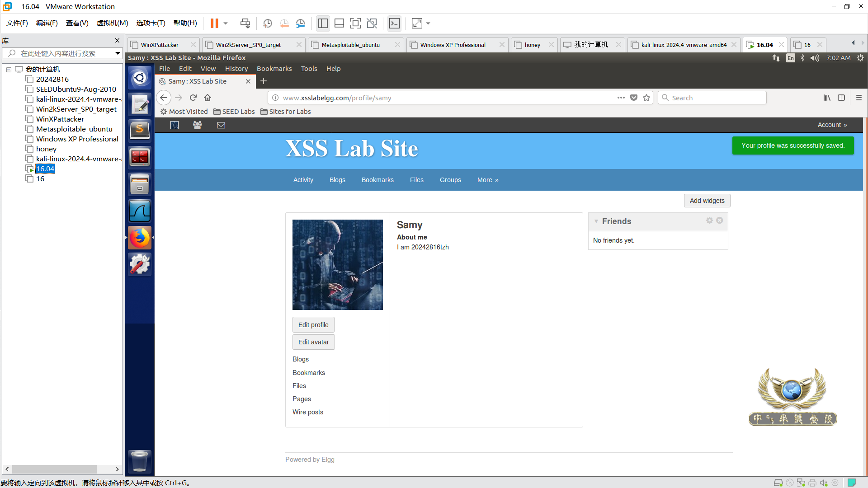Collapse the Friends widget triangle
The width and height of the screenshot is (868, 488).
tap(596, 221)
